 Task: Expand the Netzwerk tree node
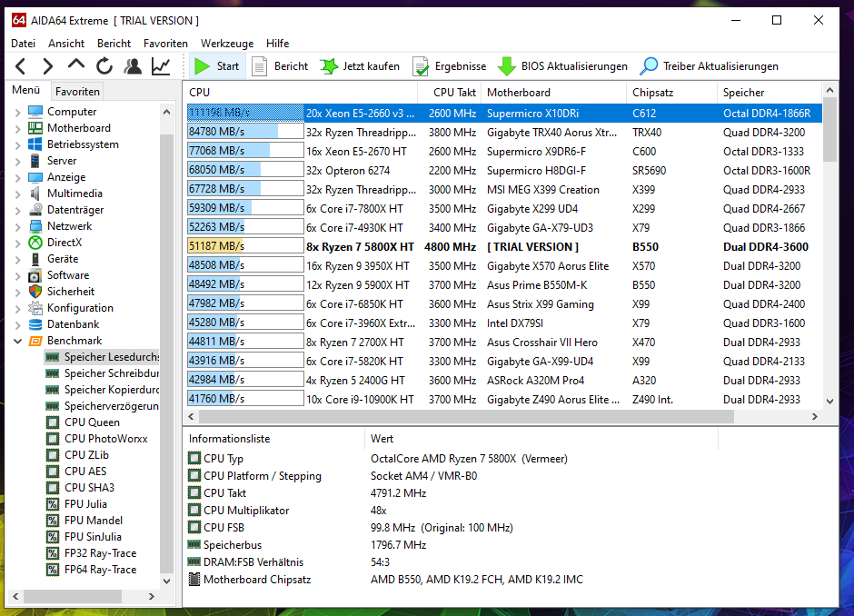click(x=17, y=226)
